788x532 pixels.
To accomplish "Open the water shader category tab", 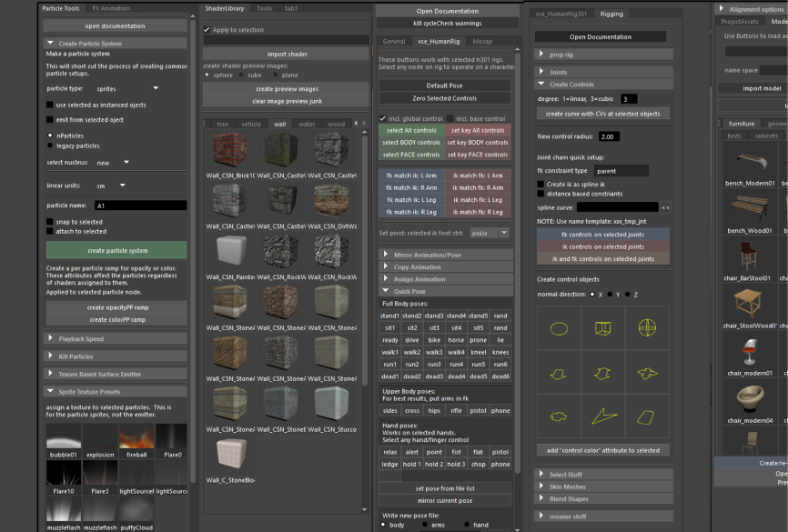I will click(x=307, y=124).
